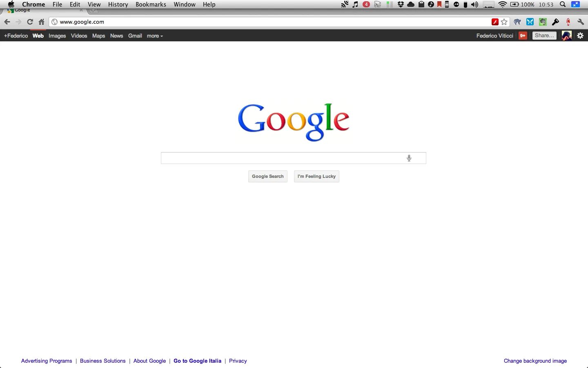Click the red badge showing 4
588x368 pixels.
[x=366, y=4]
